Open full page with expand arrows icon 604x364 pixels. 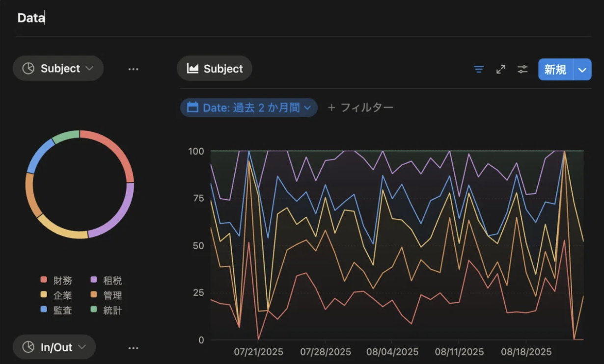500,69
